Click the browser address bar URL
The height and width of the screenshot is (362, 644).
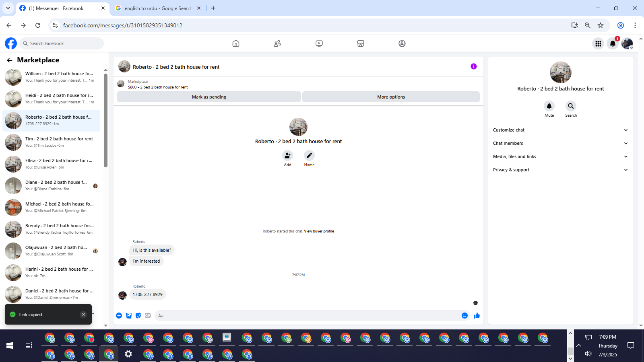click(123, 25)
